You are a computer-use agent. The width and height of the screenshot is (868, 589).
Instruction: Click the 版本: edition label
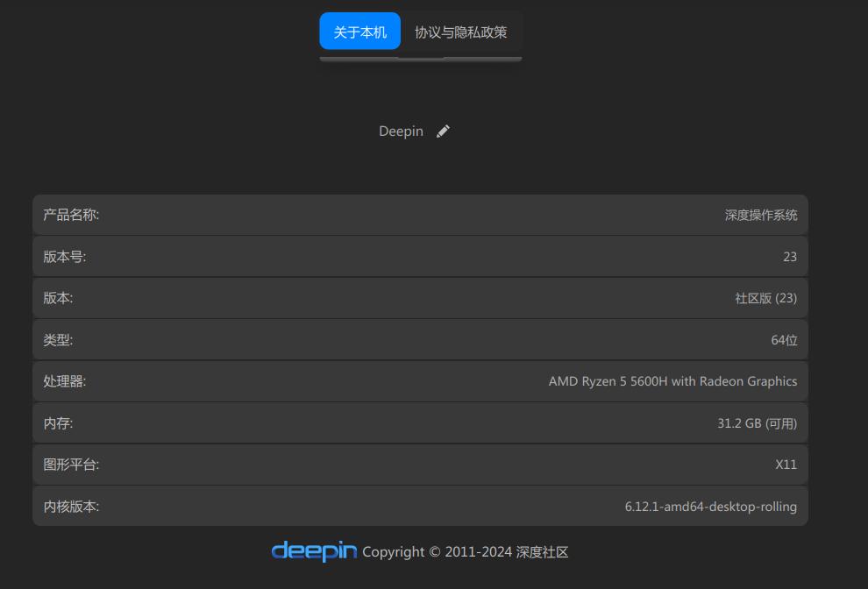(58, 298)
